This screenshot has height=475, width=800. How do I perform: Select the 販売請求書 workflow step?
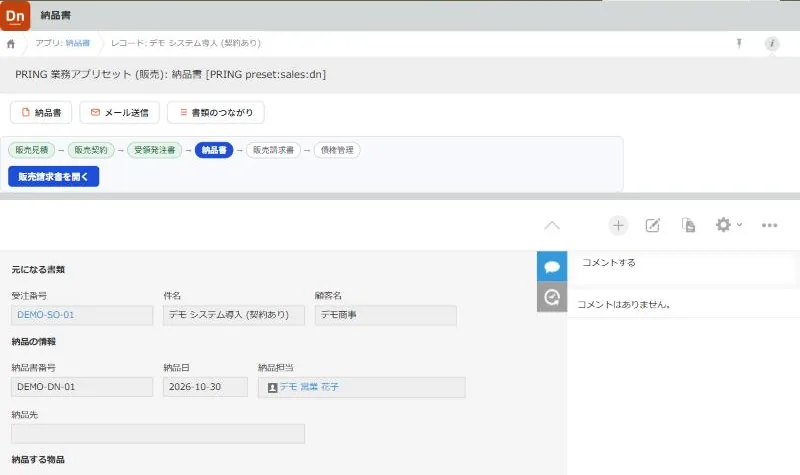(273, 150)
